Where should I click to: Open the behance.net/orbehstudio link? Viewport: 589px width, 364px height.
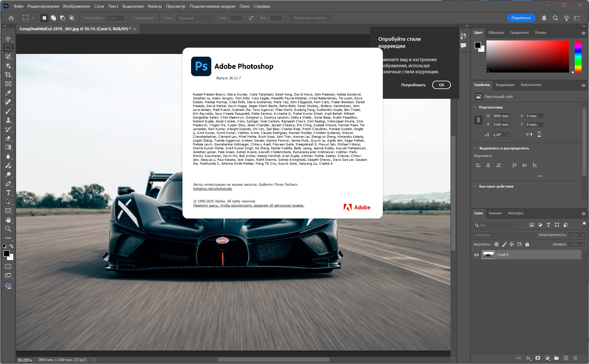pyautogui.click(x=213, y=189)
